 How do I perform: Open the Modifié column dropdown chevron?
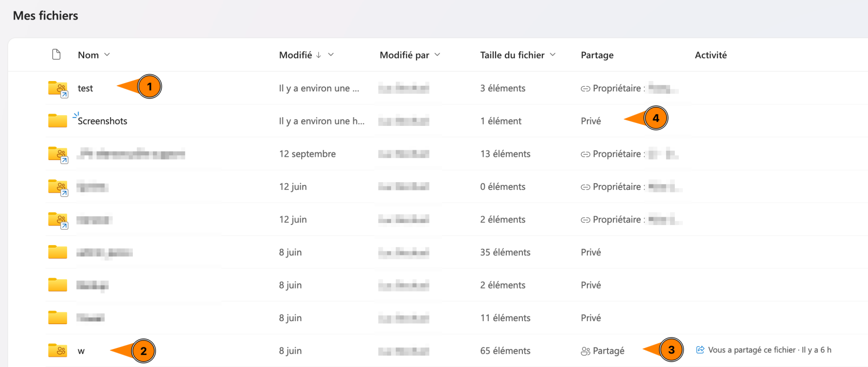(331, 55)
